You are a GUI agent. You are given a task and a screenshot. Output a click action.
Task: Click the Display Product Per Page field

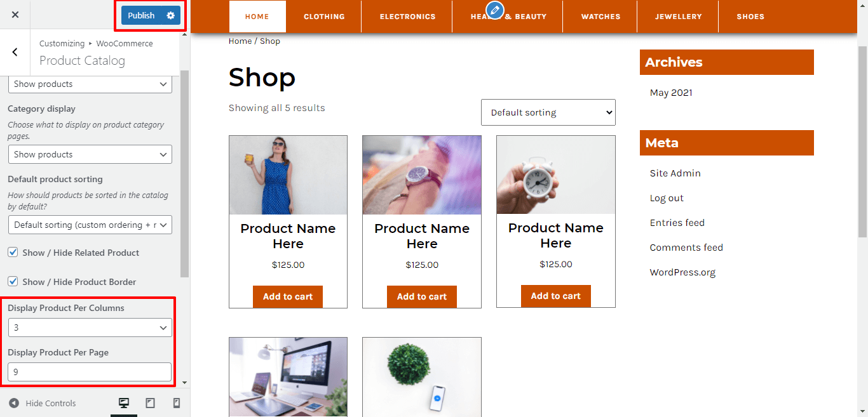tap(90, 372)
